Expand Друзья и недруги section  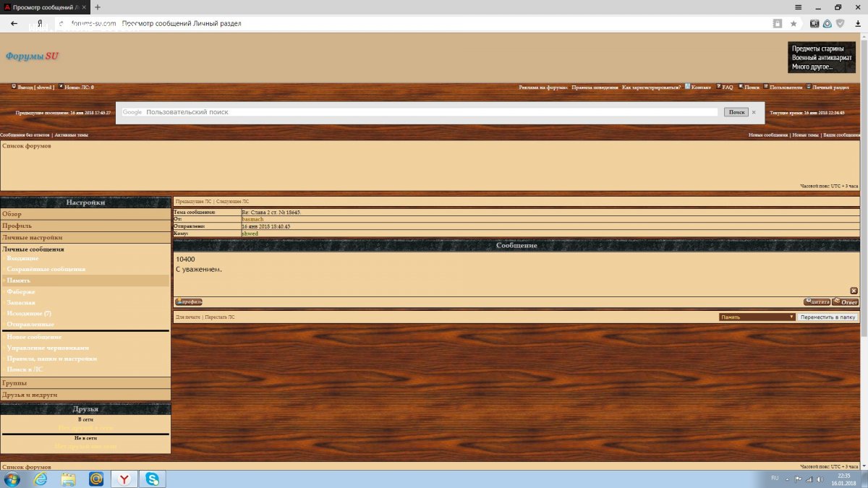pos(30,395)
